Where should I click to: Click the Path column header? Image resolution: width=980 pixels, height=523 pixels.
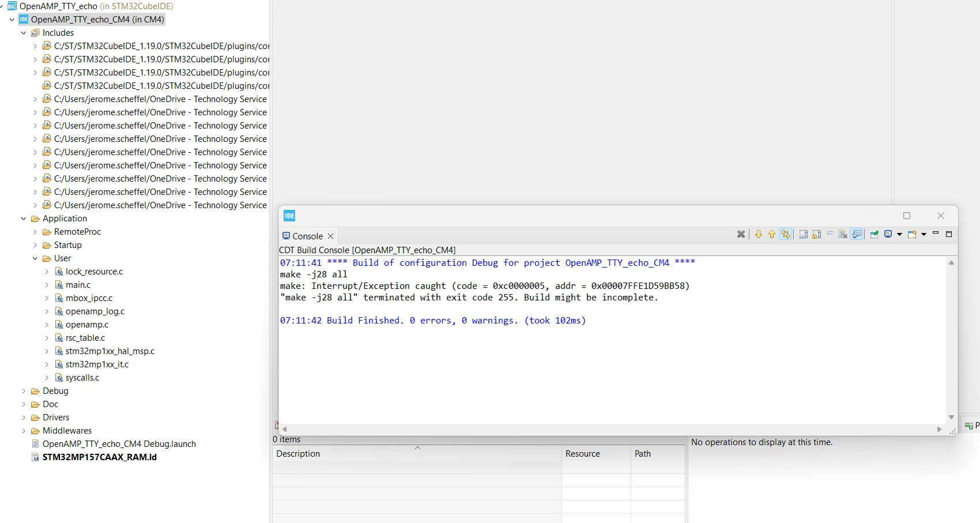tap(658, 454)
